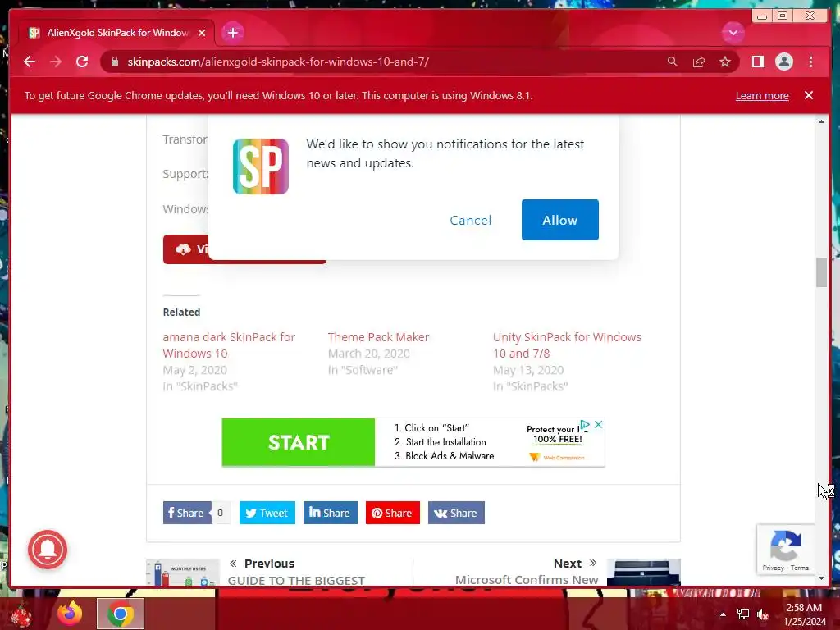The height and width of the screenshot is (630, 840).
Task: Click the "Related" heading text
Action: coord(181,312)
